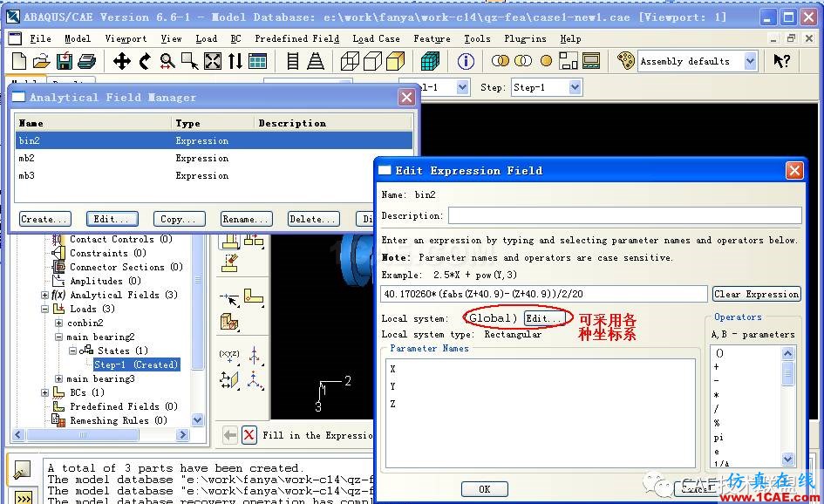Click the Open file folder icon

click(x=41, y=61)
